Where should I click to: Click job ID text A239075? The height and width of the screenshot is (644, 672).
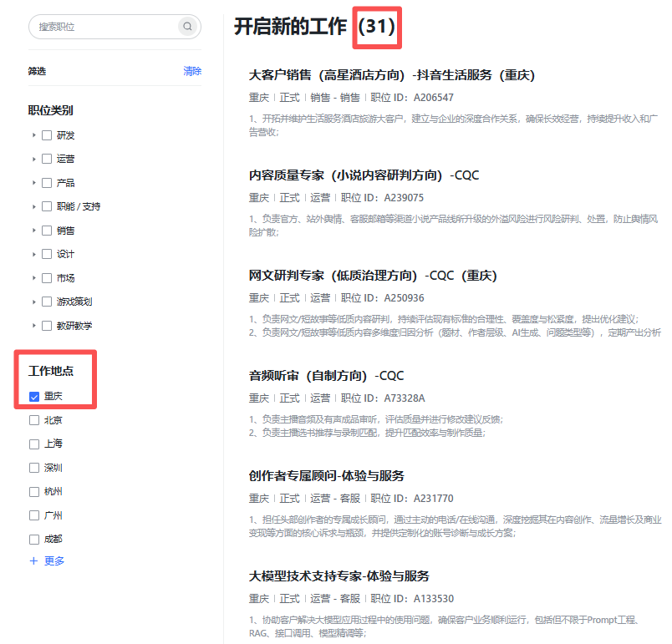coord(404,198)
